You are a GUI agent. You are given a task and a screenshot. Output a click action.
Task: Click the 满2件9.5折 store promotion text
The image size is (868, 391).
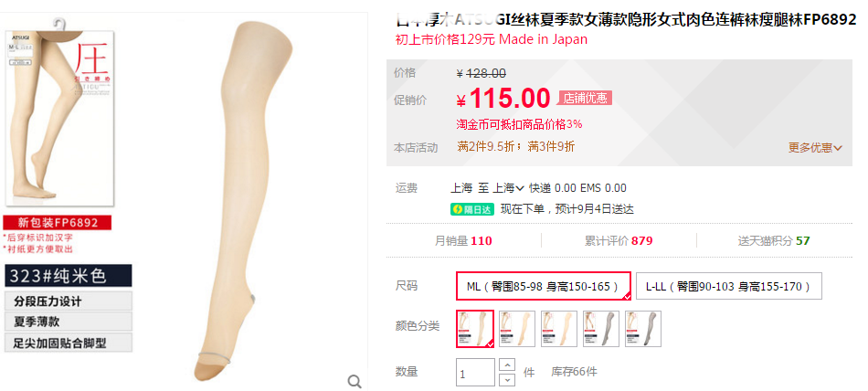pos(490,147)
